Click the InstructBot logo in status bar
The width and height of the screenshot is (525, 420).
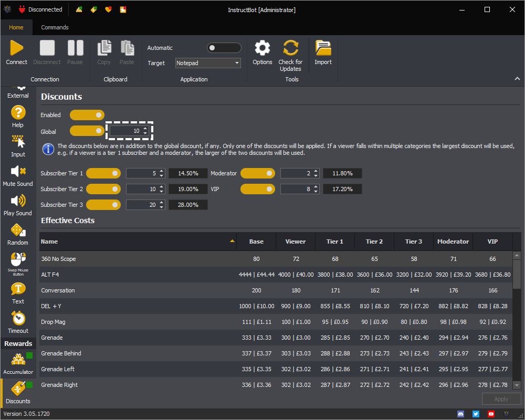(506, 414)
